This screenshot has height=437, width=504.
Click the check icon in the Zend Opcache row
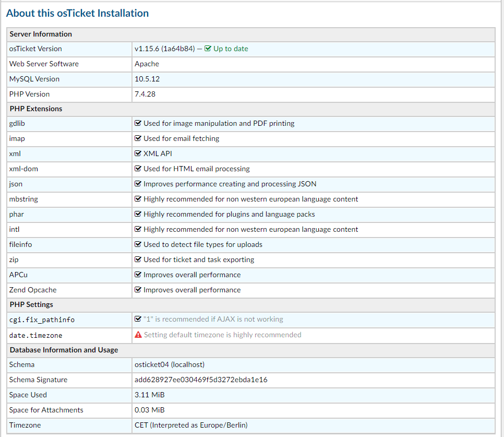[x=138, y=290]
